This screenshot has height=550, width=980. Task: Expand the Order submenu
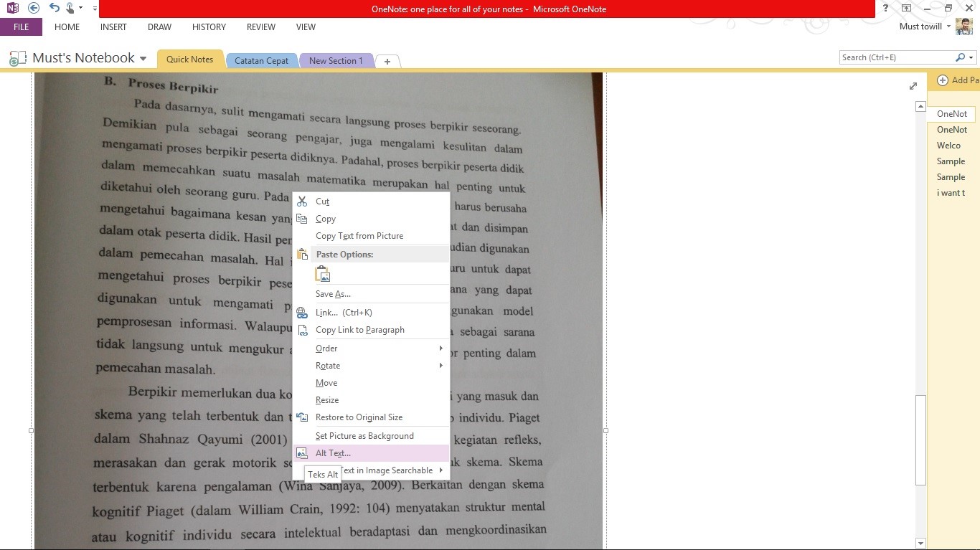pyautogui.click(x=326, y=348)
